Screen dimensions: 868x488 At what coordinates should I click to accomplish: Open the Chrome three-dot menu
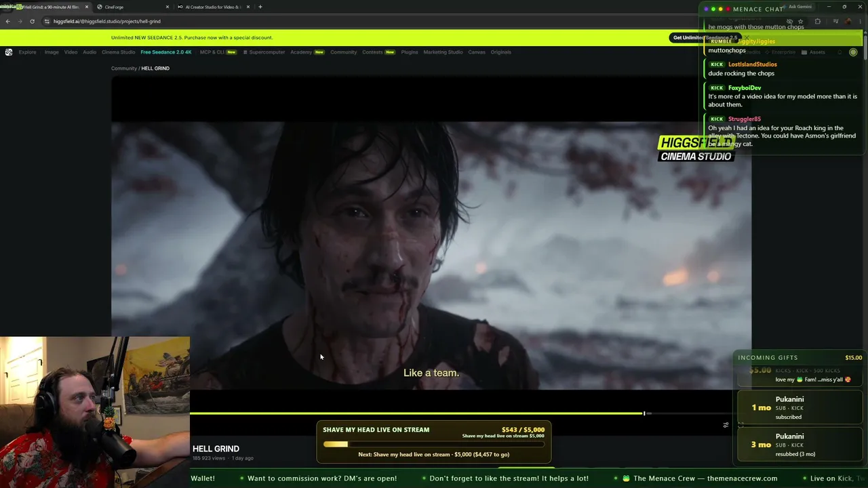(861, 21)
